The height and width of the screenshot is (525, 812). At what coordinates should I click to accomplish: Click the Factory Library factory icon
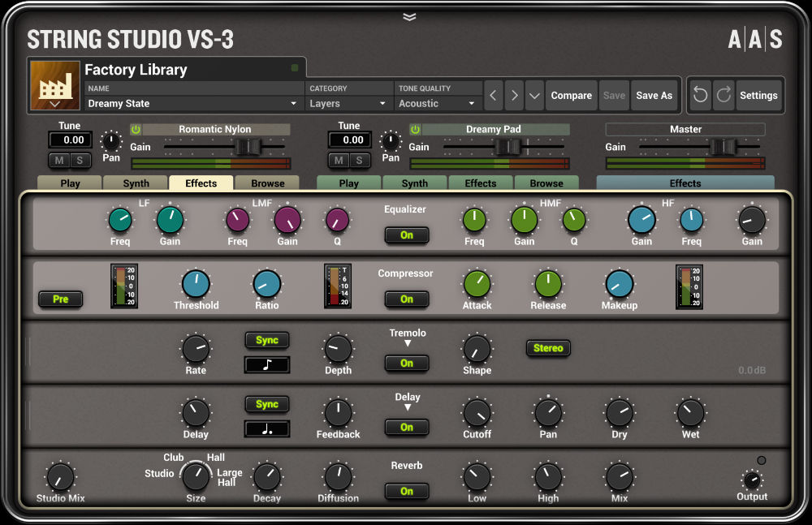pos(53,84)
